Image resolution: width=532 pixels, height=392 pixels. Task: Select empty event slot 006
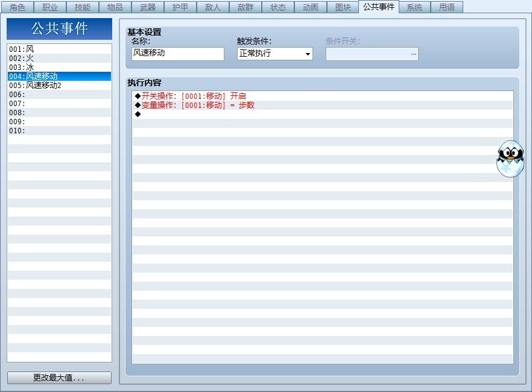coord(59,94)
